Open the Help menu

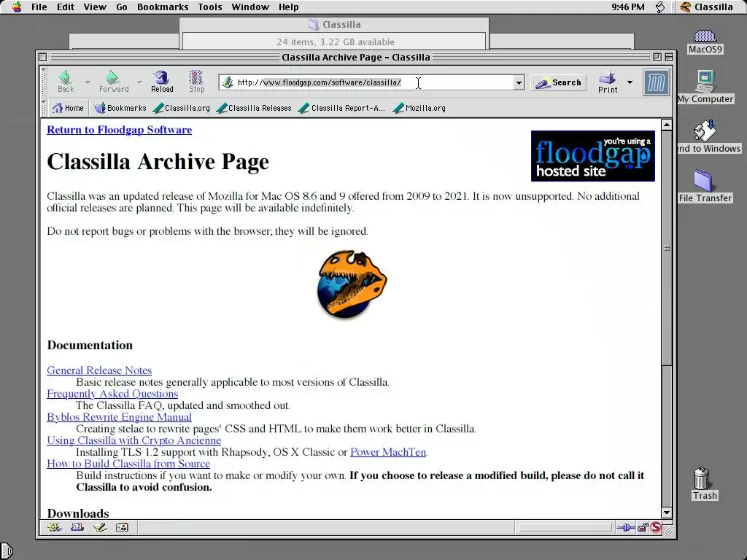click(288, 7)
